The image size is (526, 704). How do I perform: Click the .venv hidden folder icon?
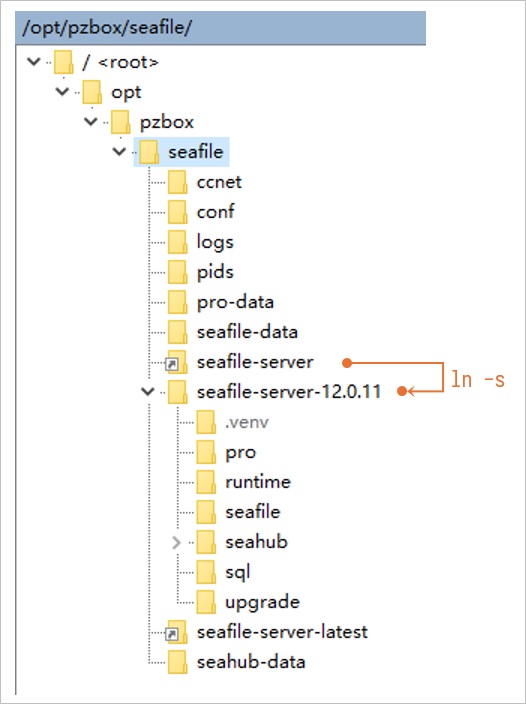(x=206, y=422)
